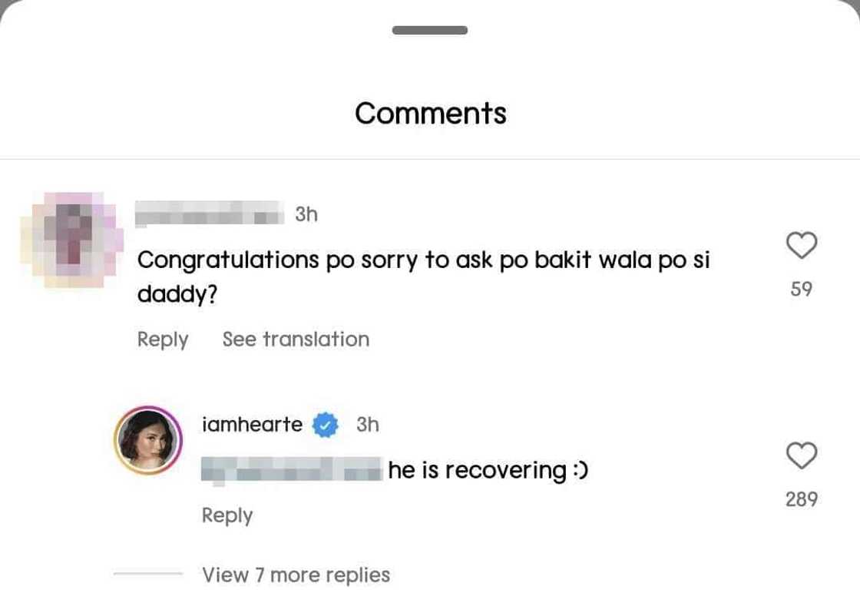Show translation of the Tagalog comment
The width and height of the screenshot is (860, 616).
click(296, 339)
